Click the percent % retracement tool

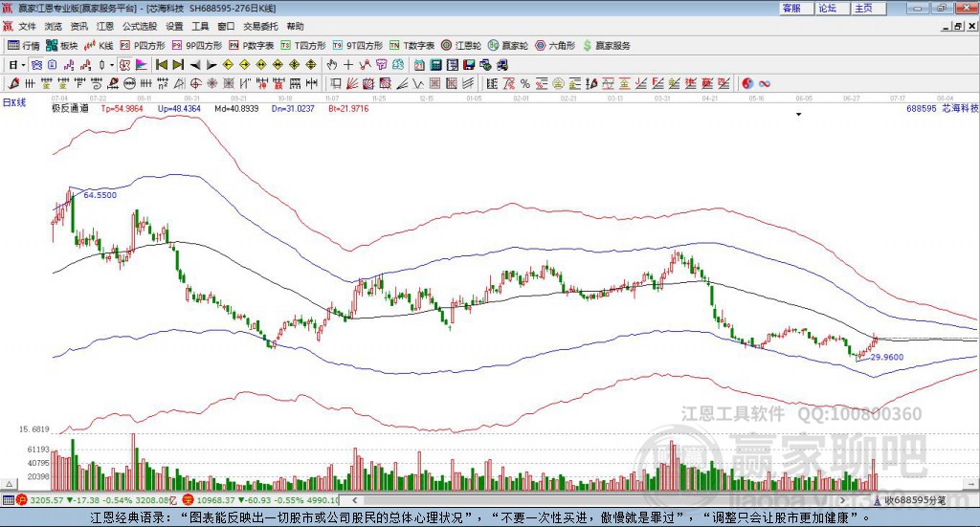pos(525,83)
